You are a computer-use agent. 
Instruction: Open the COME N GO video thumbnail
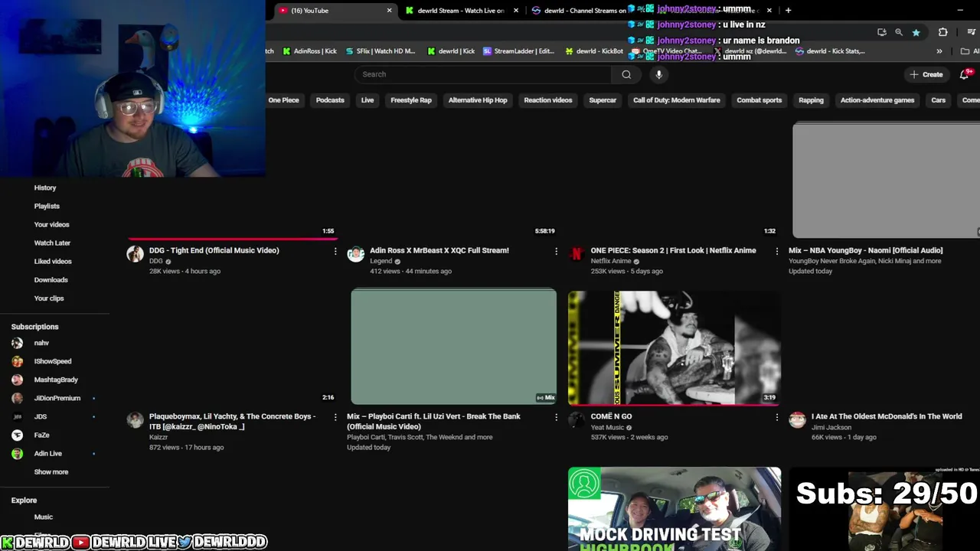pyautogui.click(x=675, y=347)
